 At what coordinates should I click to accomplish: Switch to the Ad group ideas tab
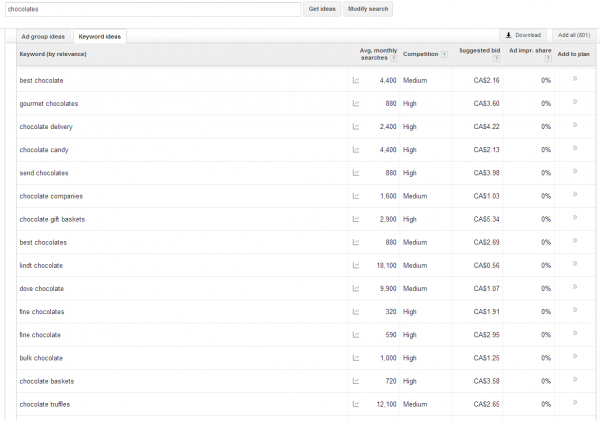tap(42, 36)
